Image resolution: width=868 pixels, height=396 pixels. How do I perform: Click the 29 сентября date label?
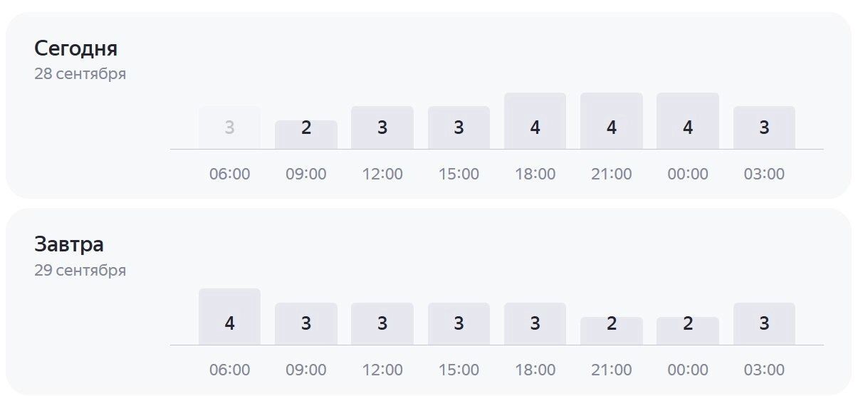[x=80, y=271]
